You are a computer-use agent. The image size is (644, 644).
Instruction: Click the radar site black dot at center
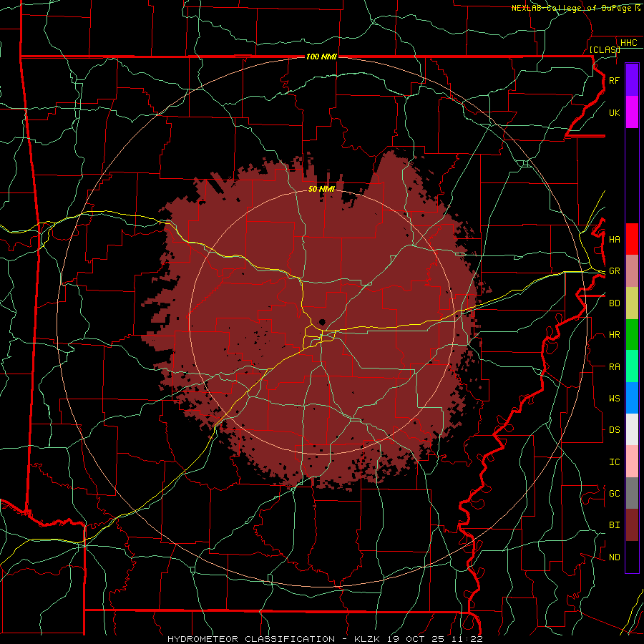coord(323,322)
